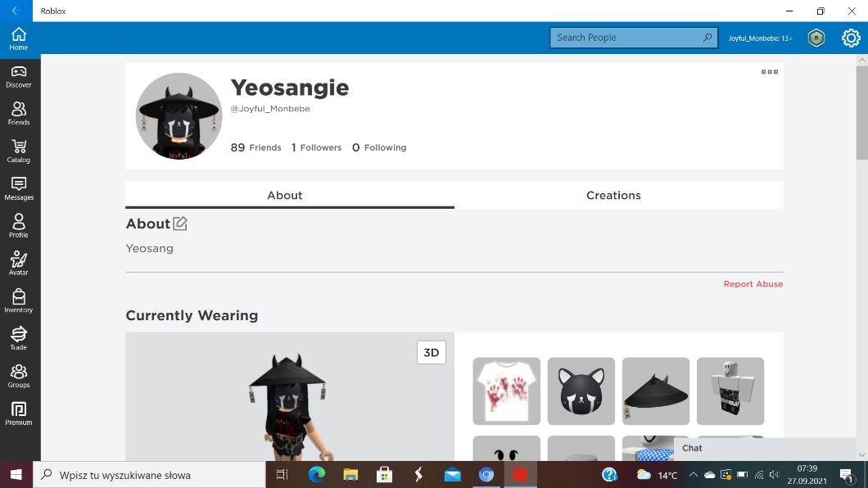This screenshot has width=868, height=488.
Task: Edit the About section pencil icon
Action: 180,224
